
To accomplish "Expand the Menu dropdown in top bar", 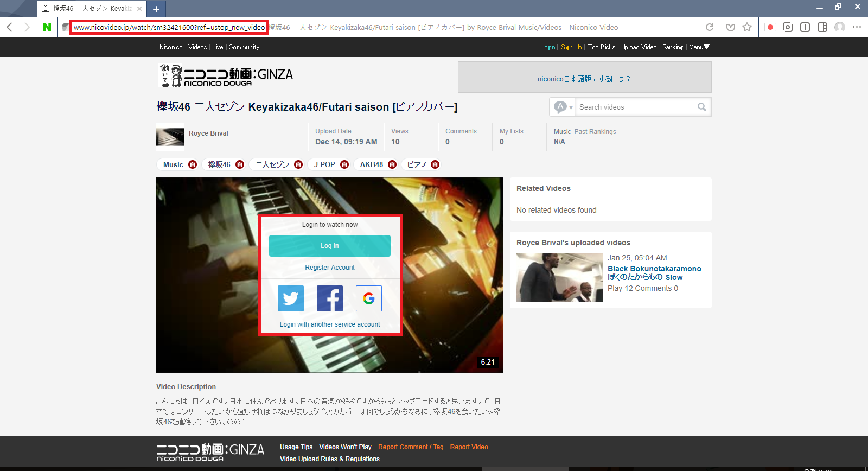I will pyautogui.click(x=699, y=47).
